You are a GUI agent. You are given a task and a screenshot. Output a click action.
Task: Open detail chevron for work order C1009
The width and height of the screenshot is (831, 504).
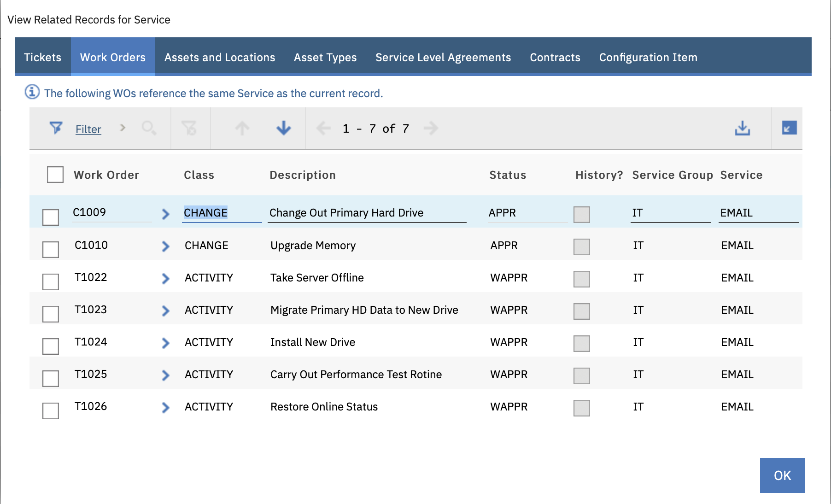click(166, 214)
